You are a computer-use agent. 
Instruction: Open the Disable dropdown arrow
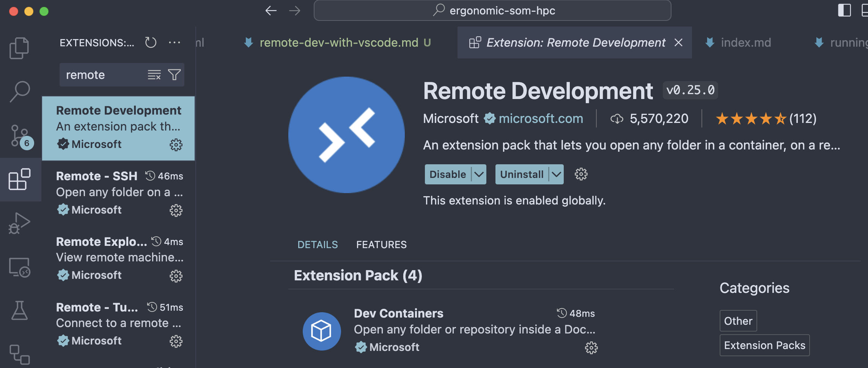[x=479, y=174]
